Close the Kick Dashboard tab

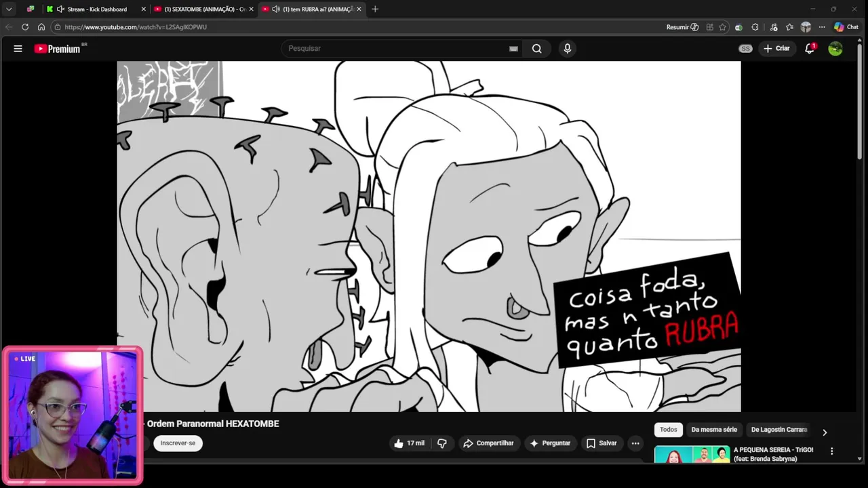point(144,9)
